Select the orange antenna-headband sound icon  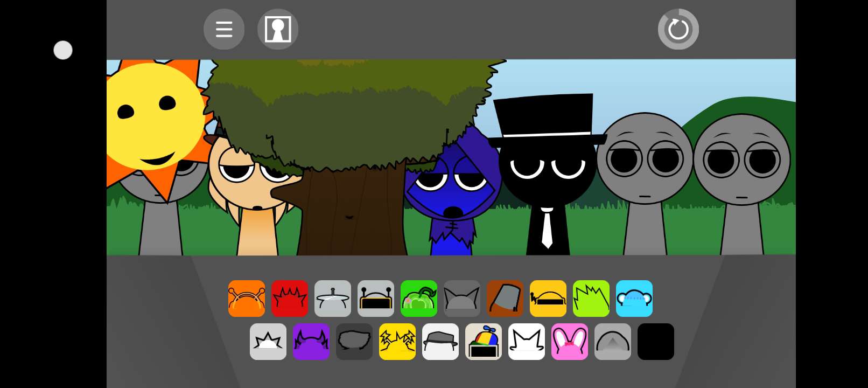[247, 299]
